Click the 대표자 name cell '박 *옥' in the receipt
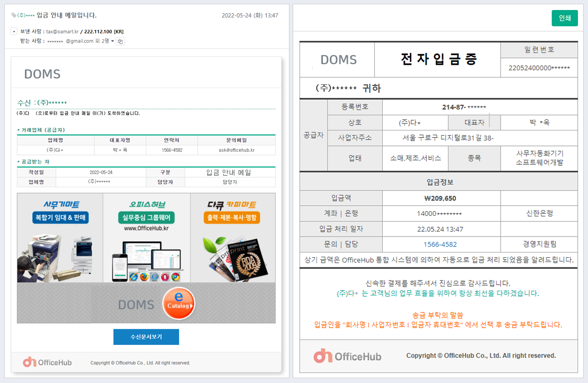This screenshot has width=588, height=383. click(539, 123)
